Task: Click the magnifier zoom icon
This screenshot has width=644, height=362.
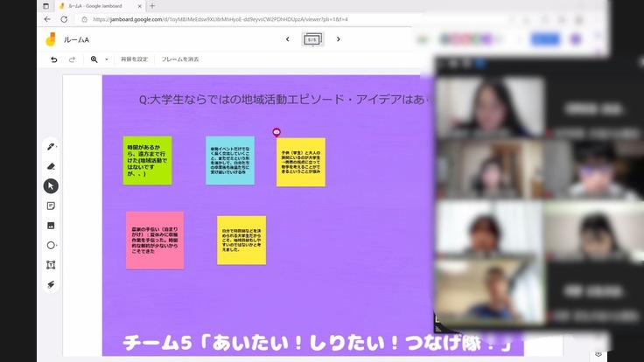Action: coord(94,59)
